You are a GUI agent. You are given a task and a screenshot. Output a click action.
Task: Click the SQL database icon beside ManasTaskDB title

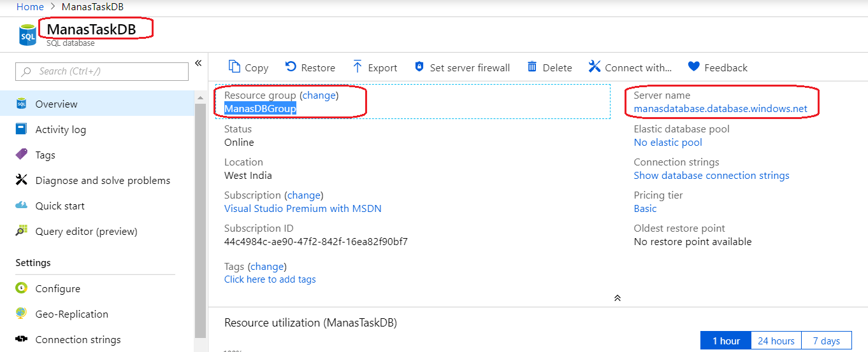click(x=28, y=34)
